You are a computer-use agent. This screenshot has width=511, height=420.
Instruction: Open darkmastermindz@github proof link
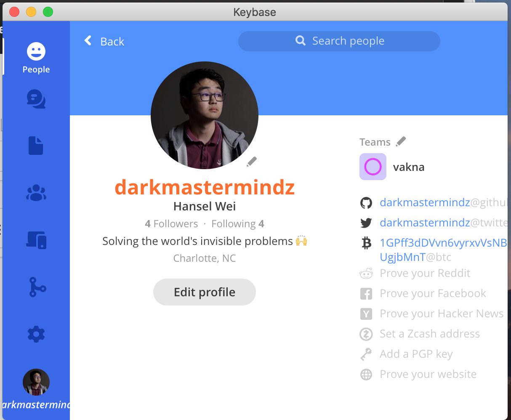[x=443, y=202]
